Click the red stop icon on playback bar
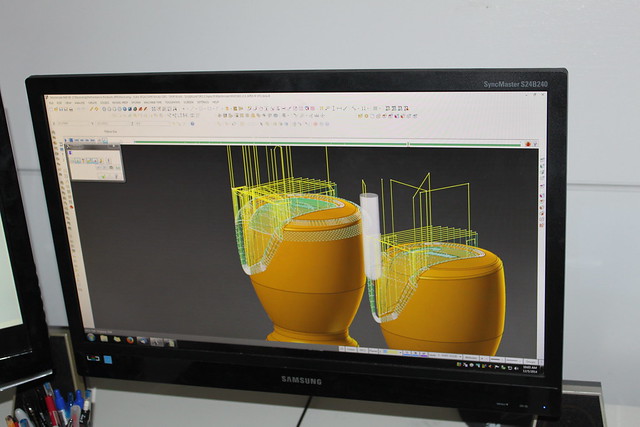 pos(527,143)
